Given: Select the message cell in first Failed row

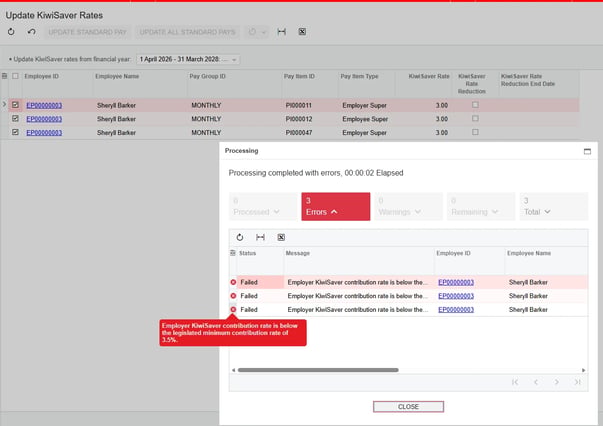Looking at the screenshot, I should (359, 282).
